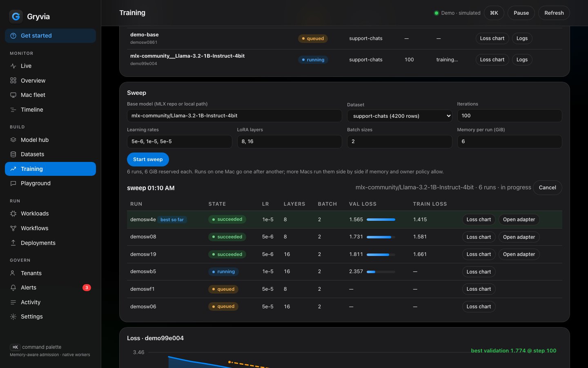588x368 pixels.
Task: Select the Mac fleet monitor icon
Action: [x=13, y=95]
